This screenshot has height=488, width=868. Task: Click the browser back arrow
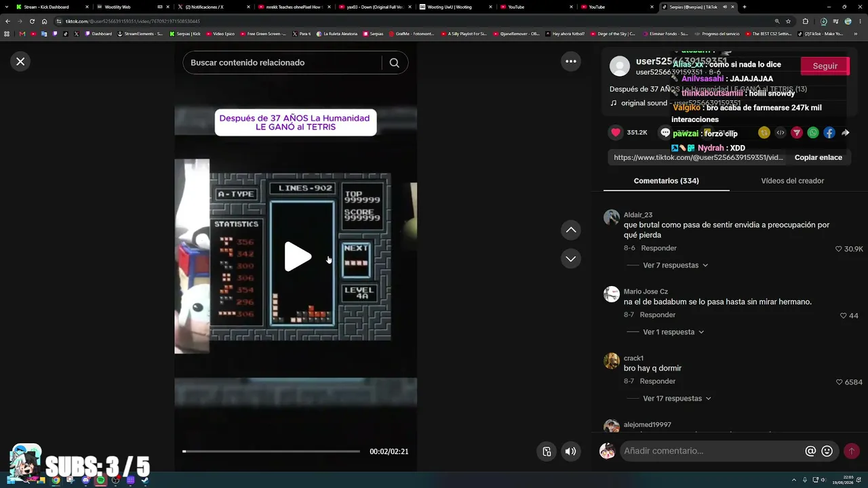click(x=7, y=21)
